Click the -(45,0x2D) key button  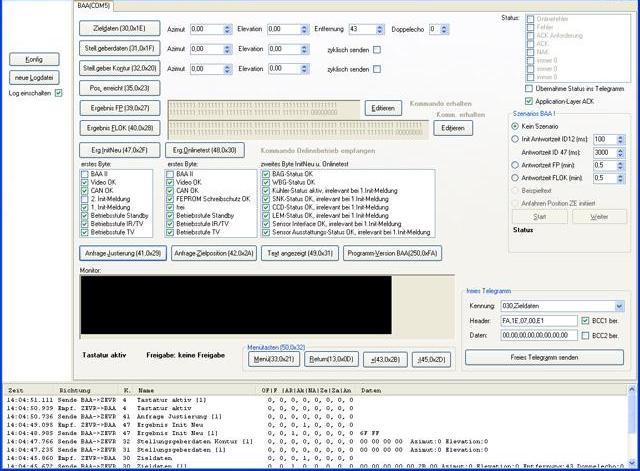click(431, 360)
